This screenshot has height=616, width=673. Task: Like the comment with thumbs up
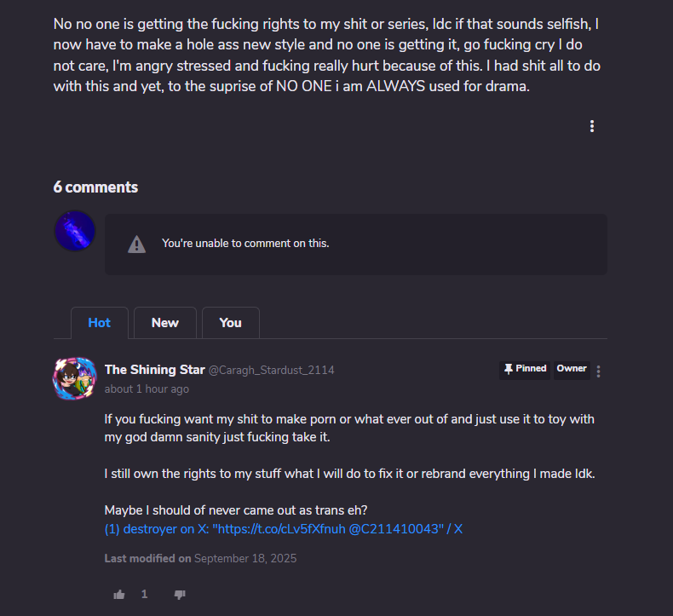click(119, 594)
